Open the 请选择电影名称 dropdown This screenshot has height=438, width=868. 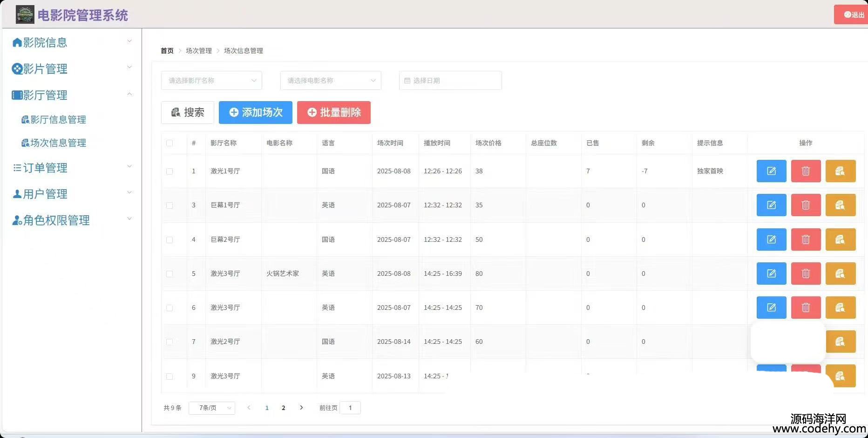click(331, 81)
